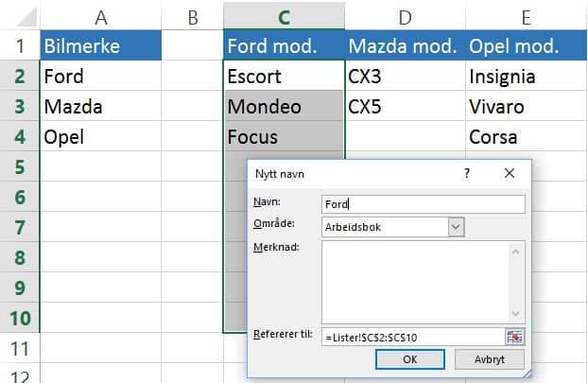
Task: Click the collapse dialog range selector icon
Action: (x=514, y=337)
